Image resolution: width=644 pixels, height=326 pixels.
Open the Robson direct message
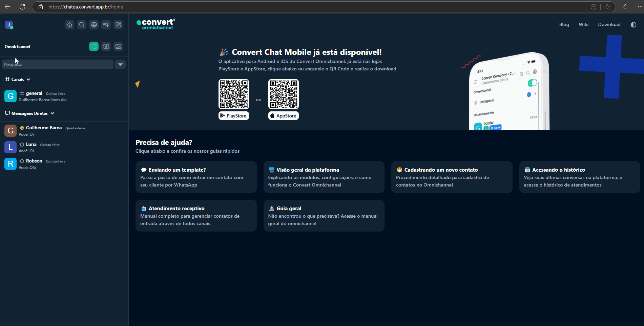point(64,164)
